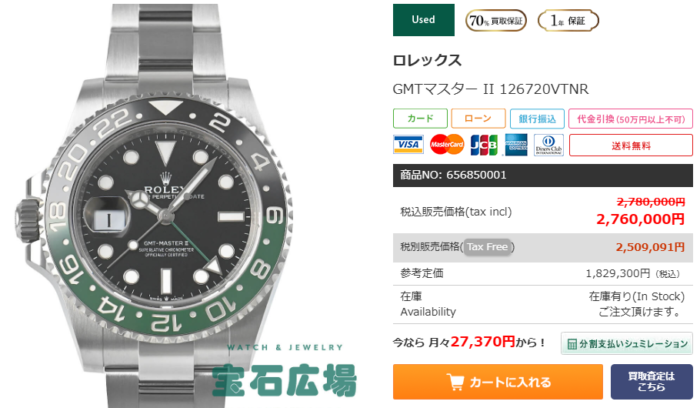Click the ロレックス brand name link
This screenshot has height=408, width=700.
[x=427, y=60]
